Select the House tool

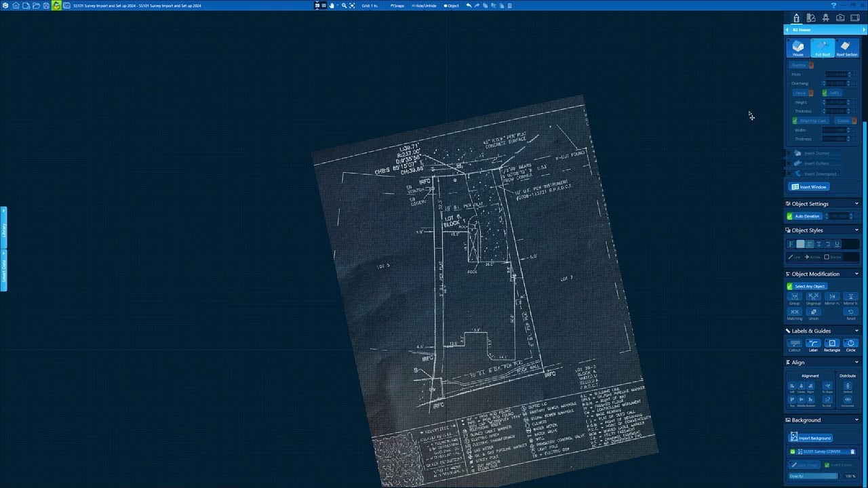click(798, 48)
